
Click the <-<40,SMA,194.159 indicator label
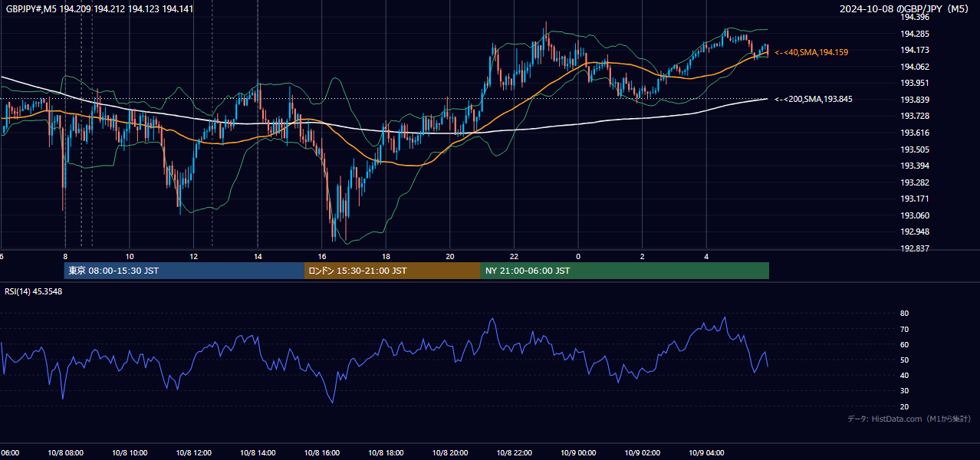[x=811, y=52]
